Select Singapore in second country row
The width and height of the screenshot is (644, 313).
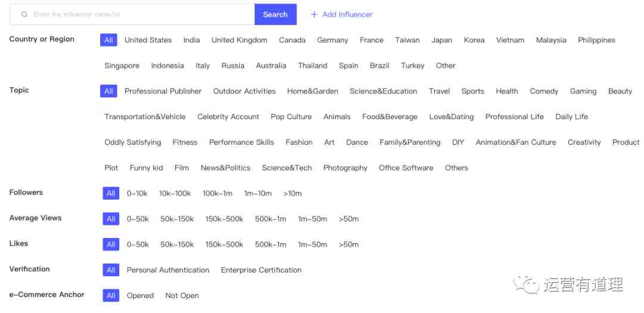click(122, 66)
